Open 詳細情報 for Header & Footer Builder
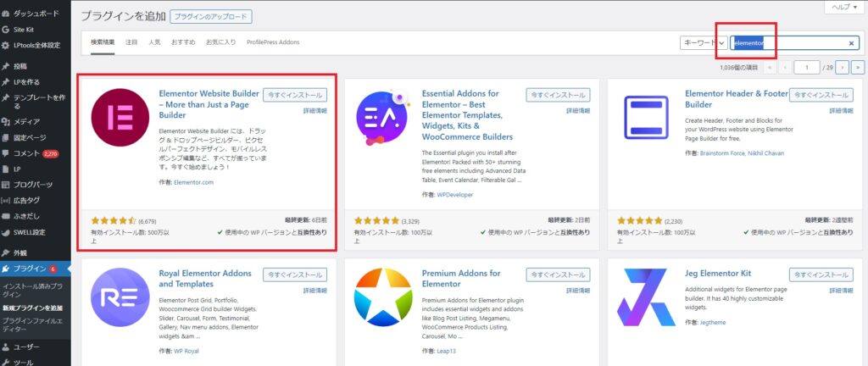The image size is (868, 366). (x=841, y=111)
